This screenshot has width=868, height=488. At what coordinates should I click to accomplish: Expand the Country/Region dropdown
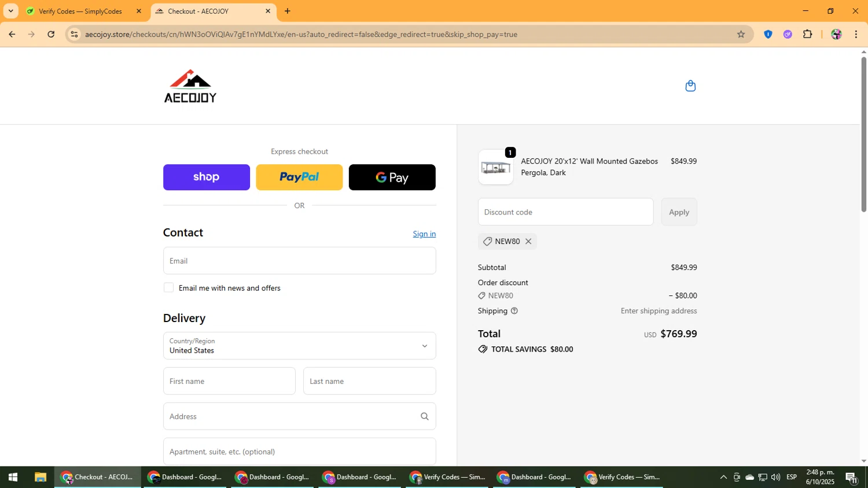[x=299, y=346]
